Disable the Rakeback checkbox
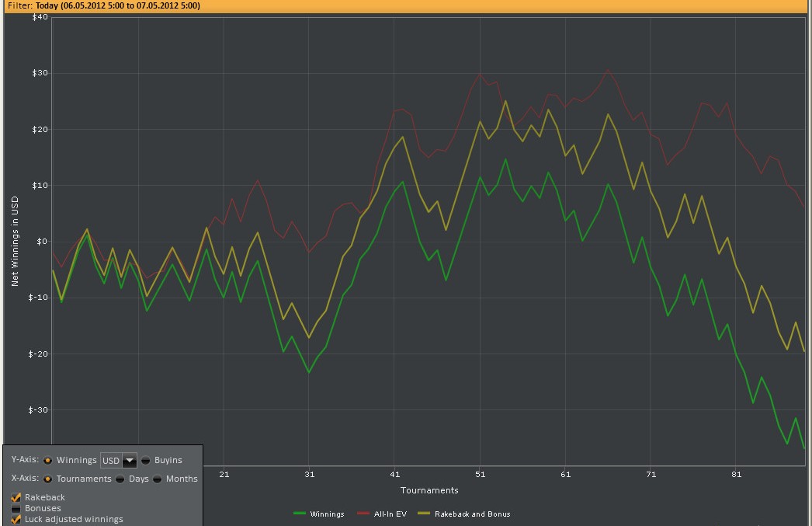Image resolution: width=812 pixels, height=526 pixels. click(16, 497)
